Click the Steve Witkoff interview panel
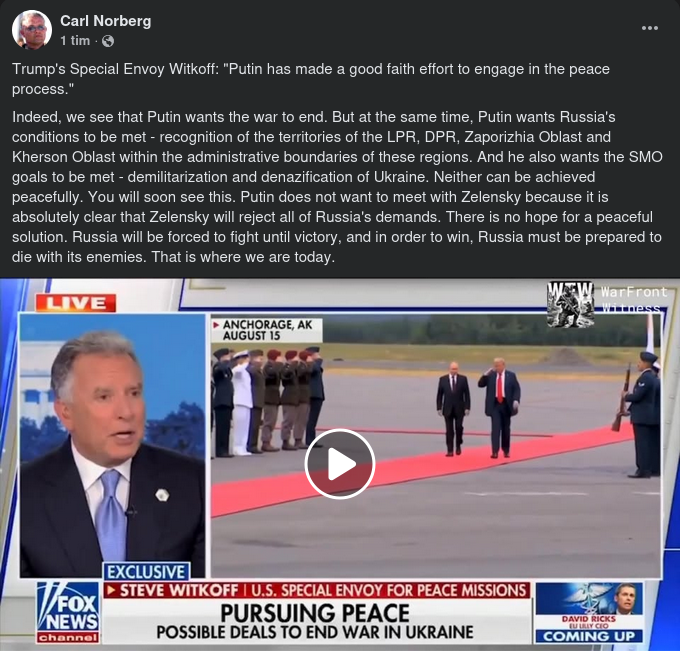 (112, 445)
